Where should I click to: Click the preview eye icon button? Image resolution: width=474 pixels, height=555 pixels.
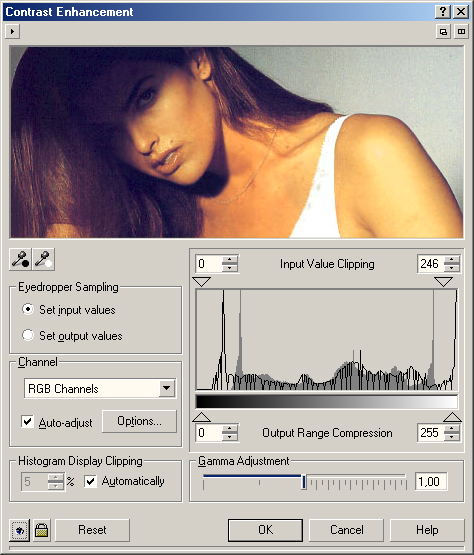pyautogui.click(x=19, y=530)
